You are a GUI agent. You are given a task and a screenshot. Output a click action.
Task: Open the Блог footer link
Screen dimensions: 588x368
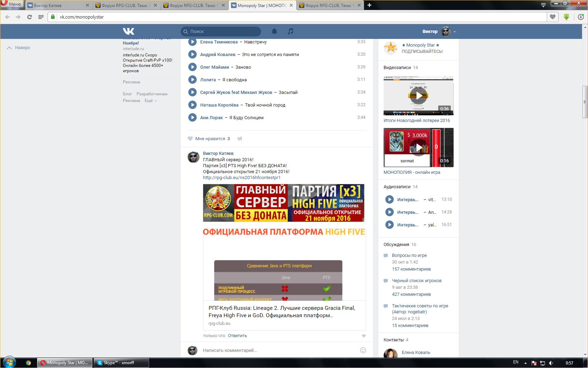pyautogui.click(x=127, y=94)
